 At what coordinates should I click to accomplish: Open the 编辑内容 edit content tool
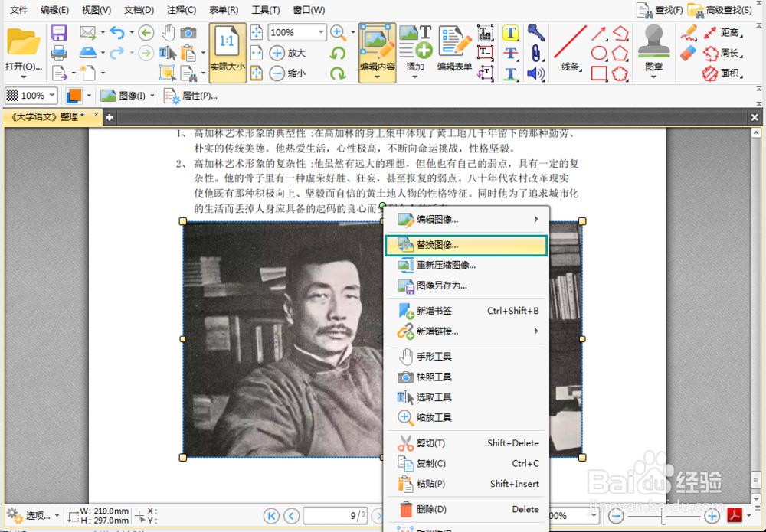(x=377, y=47)
